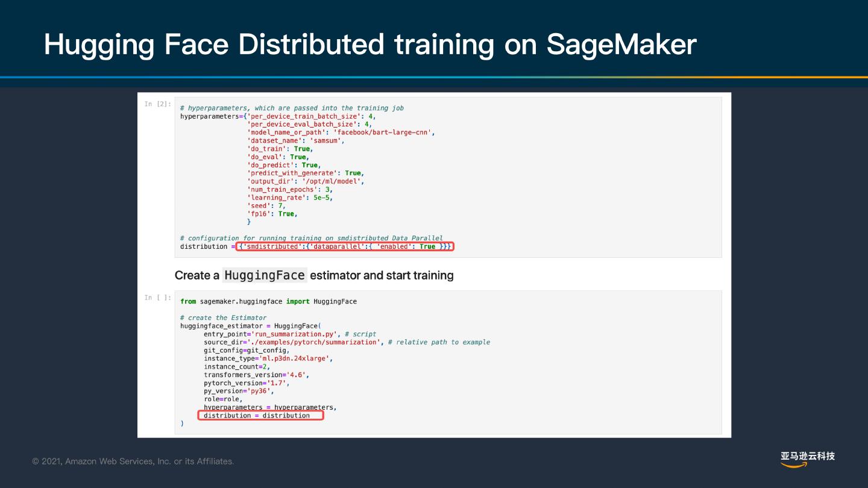Image resolution: width=868 pixels, height=488 pixels.
Task: Select the comment about smdistributed Data Parallel configuration
Action: (312, 238)
